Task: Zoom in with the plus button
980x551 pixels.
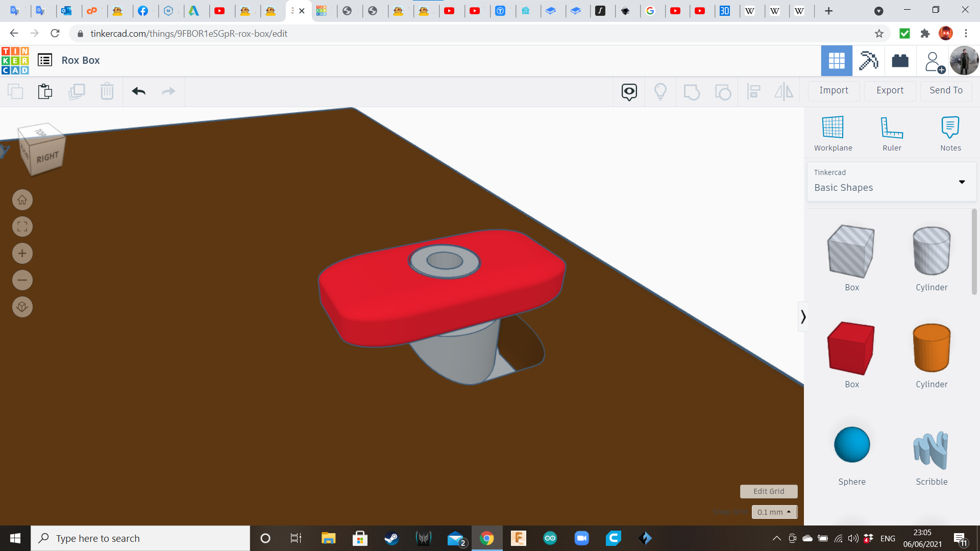Action: pyautogui.click(x=22, y=254)
